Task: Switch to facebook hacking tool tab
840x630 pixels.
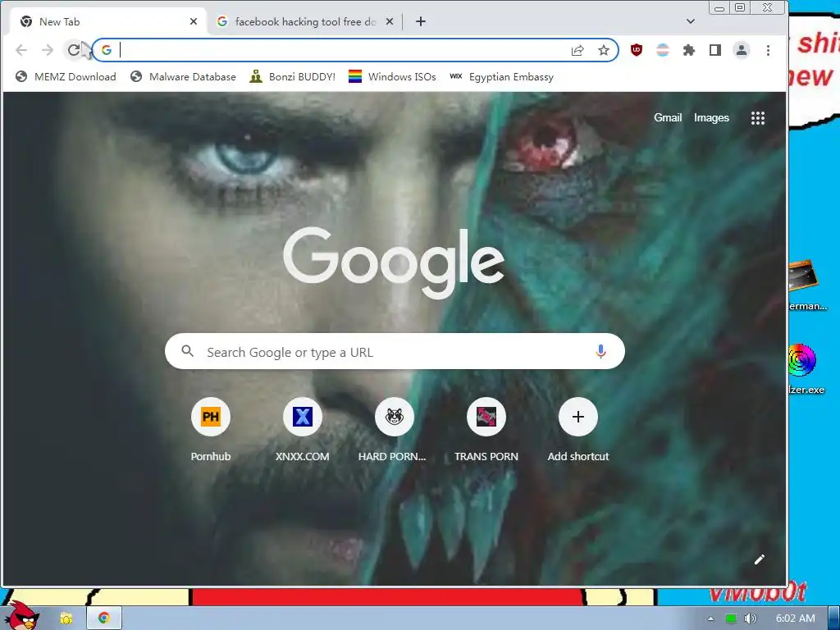Action: 305,21
